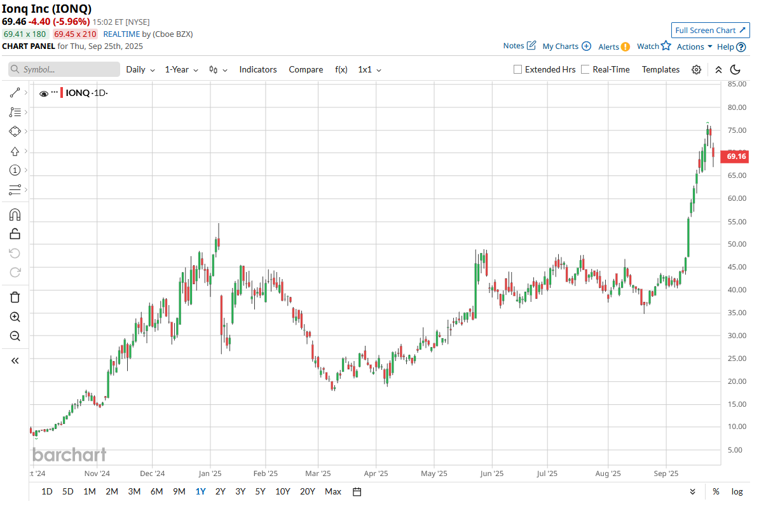Click the Symbol search field
Viewport: 759px width, 532px height.
pos(64,69)
